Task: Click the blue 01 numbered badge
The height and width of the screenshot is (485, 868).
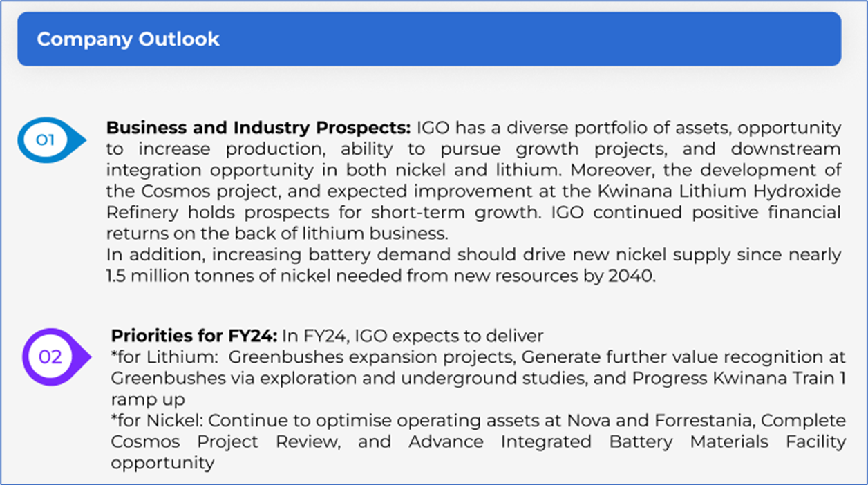Action: pyautogui.click(x=46, y=140)
